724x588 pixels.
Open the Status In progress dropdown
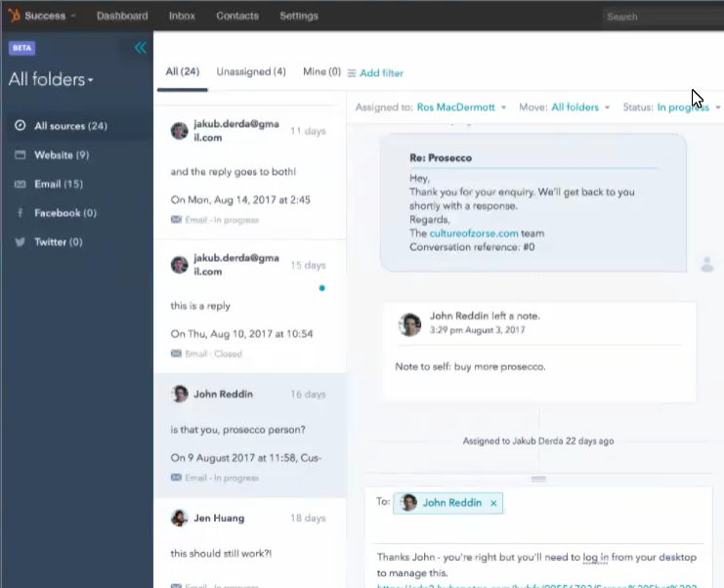point(688,107)
